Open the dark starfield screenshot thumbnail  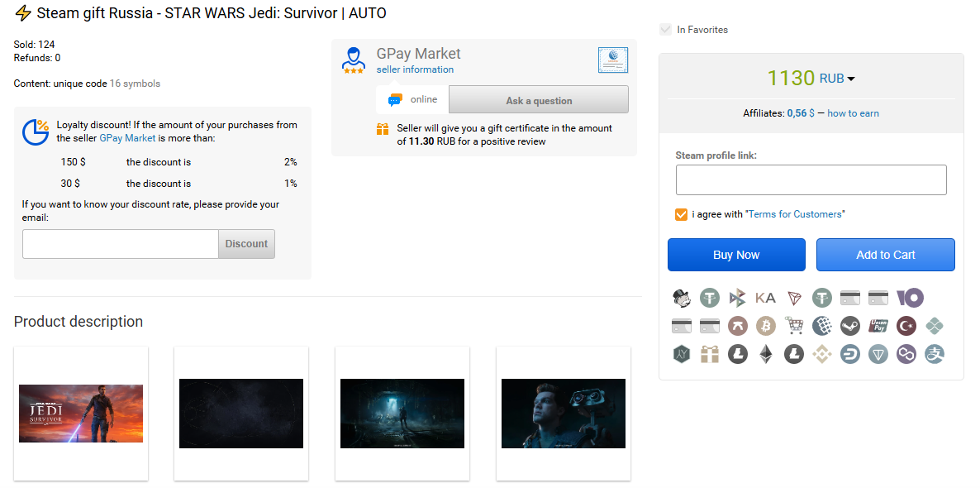241,414
